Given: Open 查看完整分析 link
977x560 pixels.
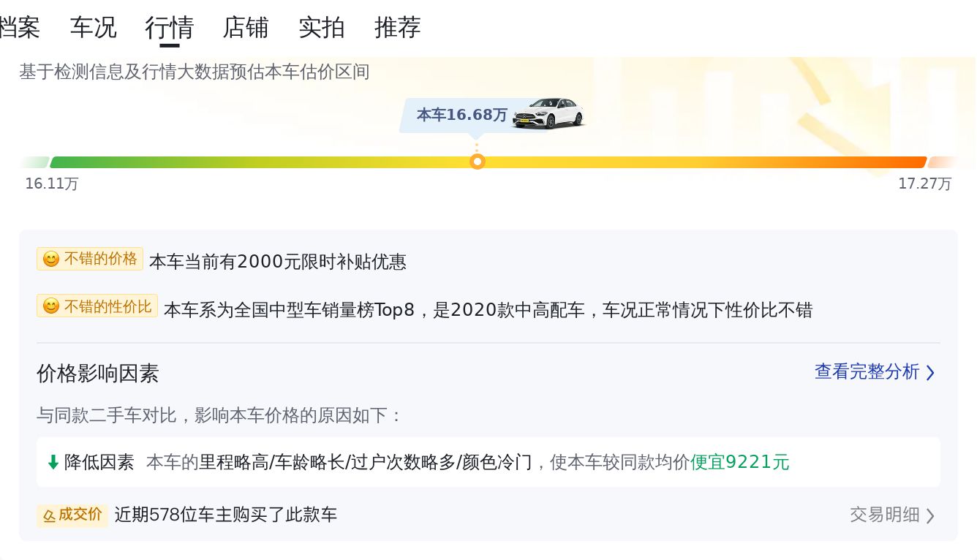Looking at the screenshot, I should coord(867,372).
